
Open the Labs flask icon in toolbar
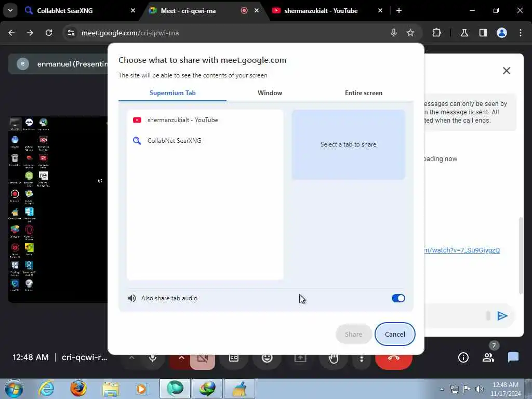click(x=464, y=33)
